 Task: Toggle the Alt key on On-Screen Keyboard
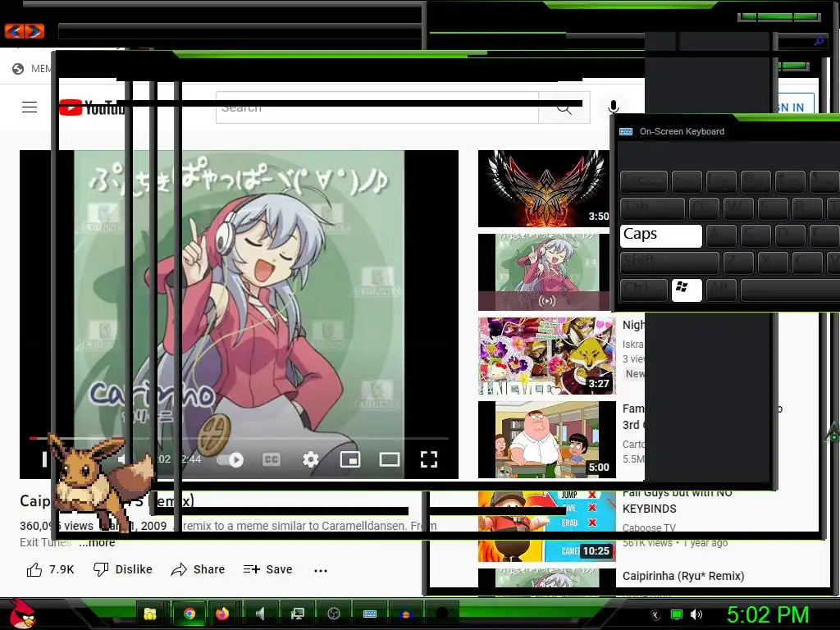tap(720, 290)
